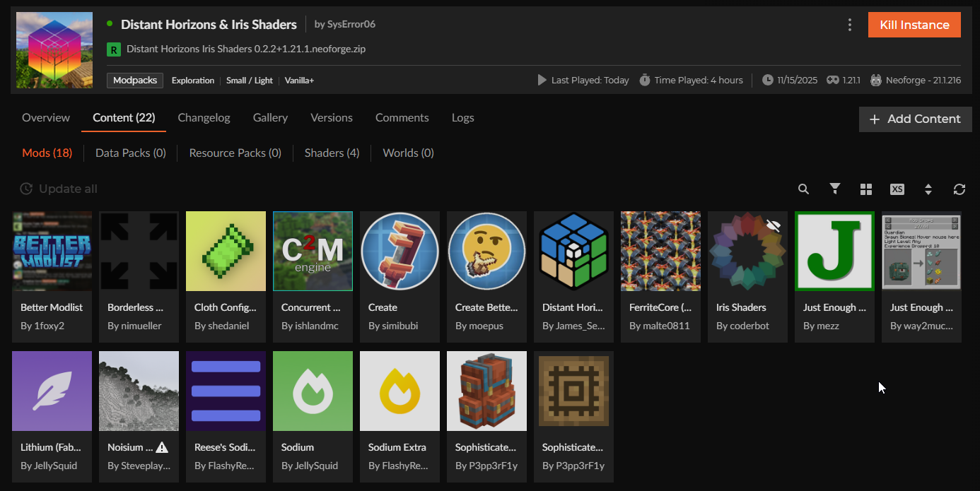Viewport: 980px width, 491px height.
Task: Click the clock icon beside 11/15/2025
Action: 768,80
